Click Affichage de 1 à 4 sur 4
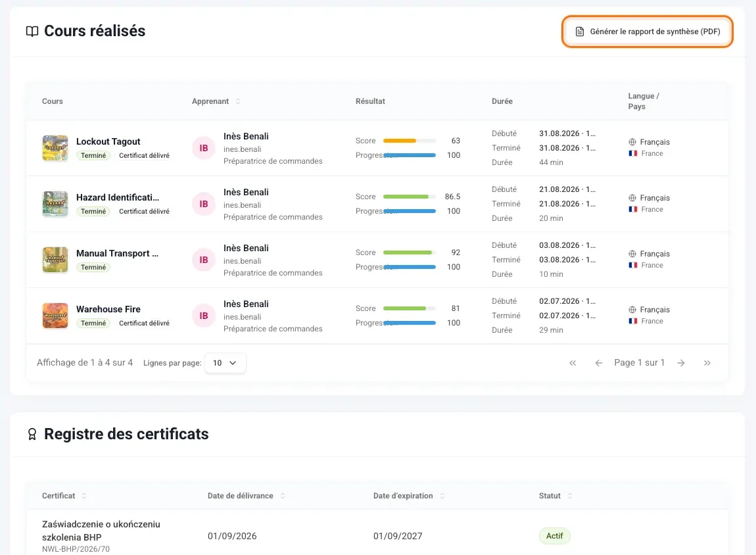The width and height of the screenshot is (756, 555). coord(85,362)
